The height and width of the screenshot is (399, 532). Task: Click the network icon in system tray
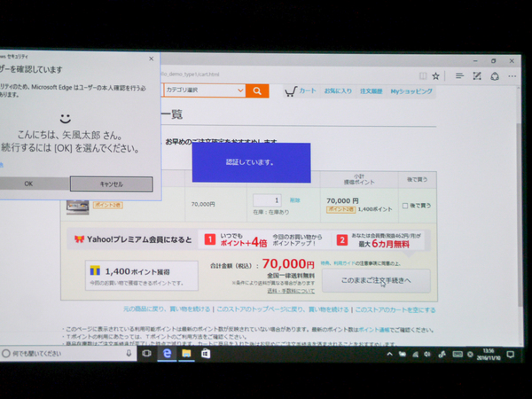pyautogui.click(x=415, y=355)
